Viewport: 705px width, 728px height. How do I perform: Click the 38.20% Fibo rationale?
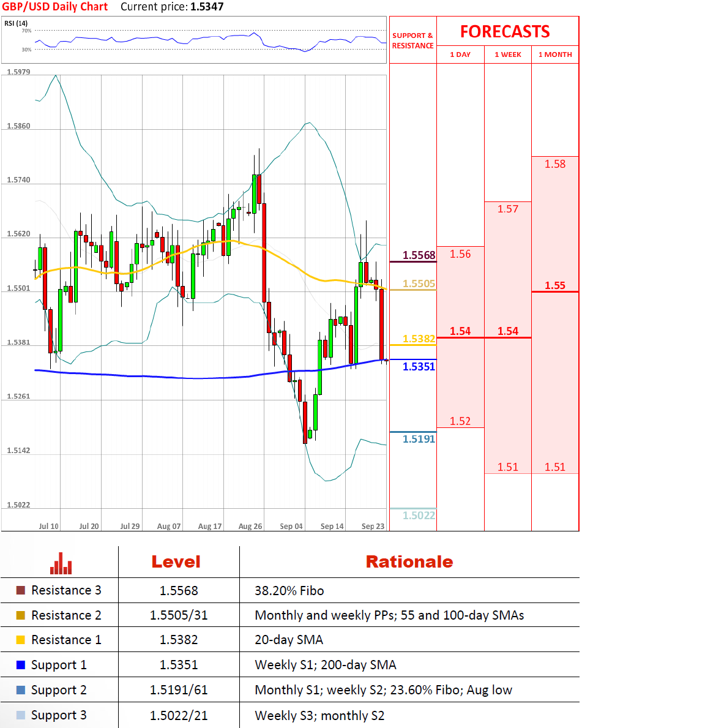(x=289, y=591)
